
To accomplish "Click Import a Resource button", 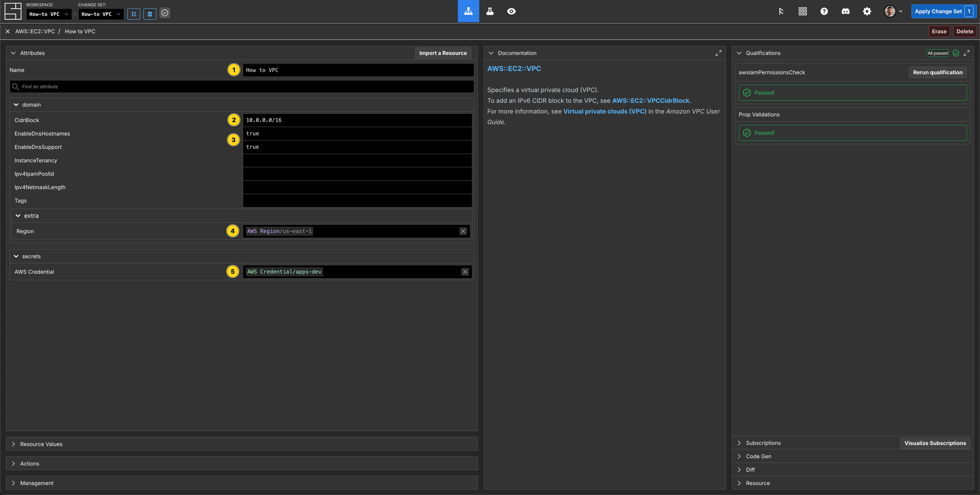I will point(443,53).
